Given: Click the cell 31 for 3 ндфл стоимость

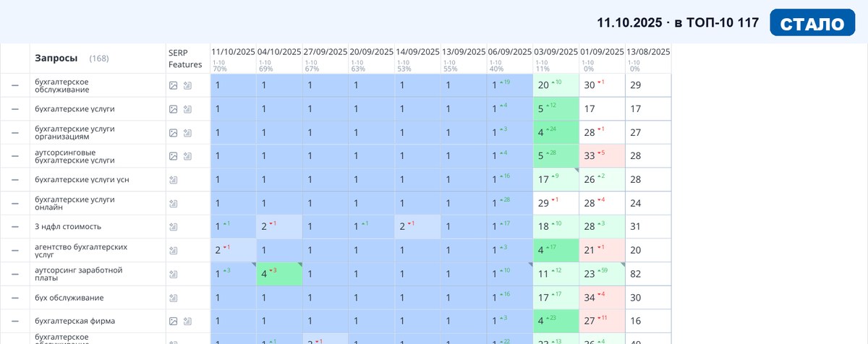Looking at the screenshot, I should click(x=649, y=227).
